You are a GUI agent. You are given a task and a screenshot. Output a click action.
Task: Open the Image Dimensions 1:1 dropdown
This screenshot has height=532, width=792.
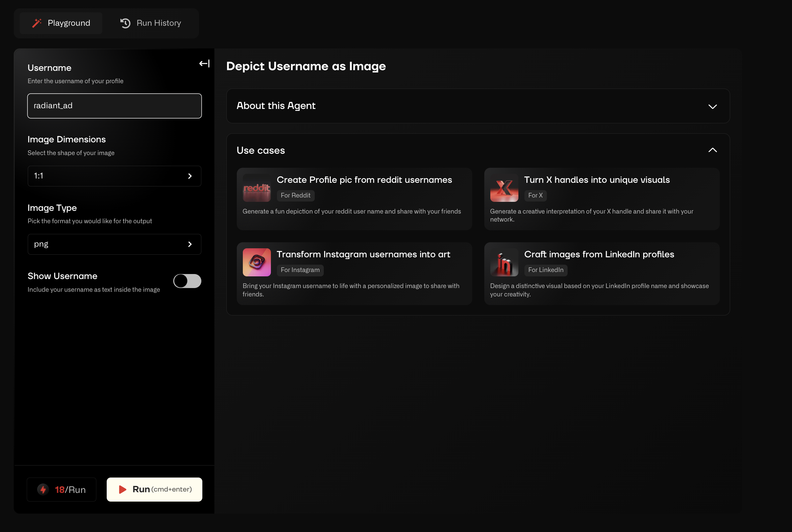114,176
